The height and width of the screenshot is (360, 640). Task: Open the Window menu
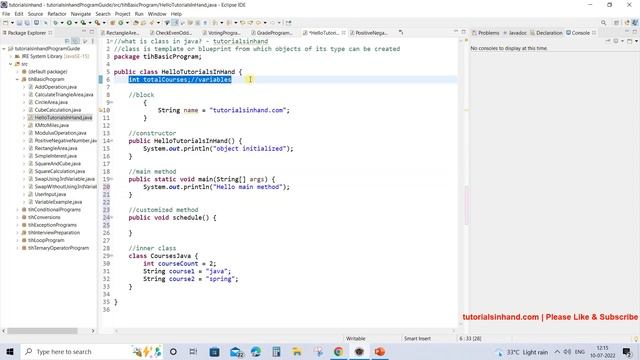click(x=157, y=14)
